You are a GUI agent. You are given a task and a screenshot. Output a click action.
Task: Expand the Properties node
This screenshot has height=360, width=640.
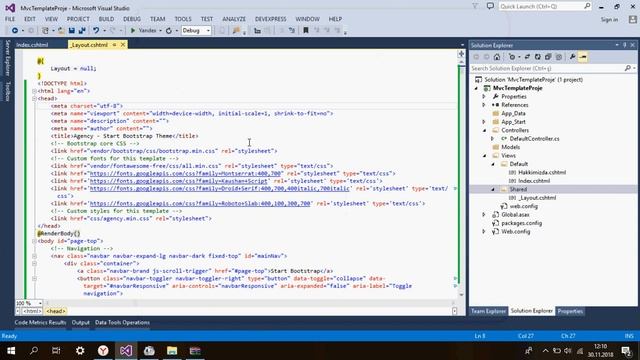(x=484, y=97)
